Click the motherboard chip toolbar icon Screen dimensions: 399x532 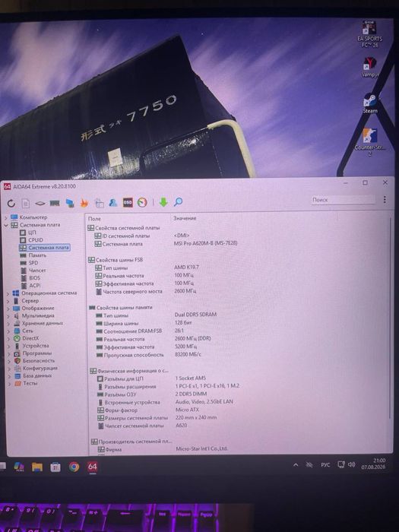pyautogui.click(x=40, y=203)
